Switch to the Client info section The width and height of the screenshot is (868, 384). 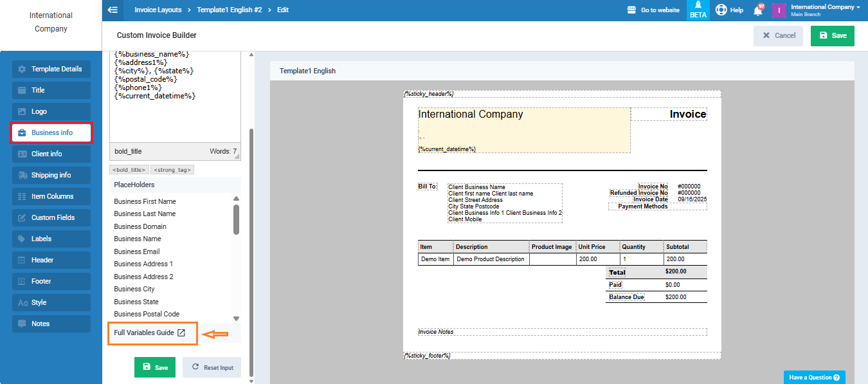click(51, 154)
